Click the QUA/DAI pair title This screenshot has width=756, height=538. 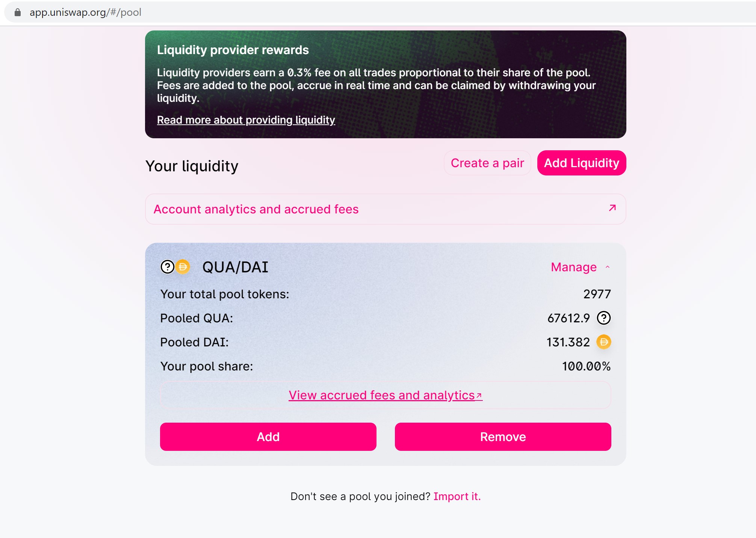click(235, 267)
